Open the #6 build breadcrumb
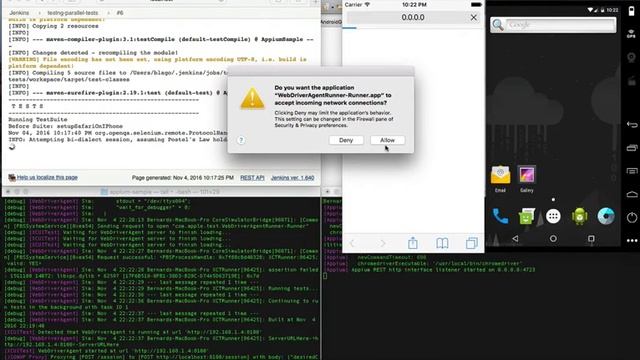 coord(120,13)
